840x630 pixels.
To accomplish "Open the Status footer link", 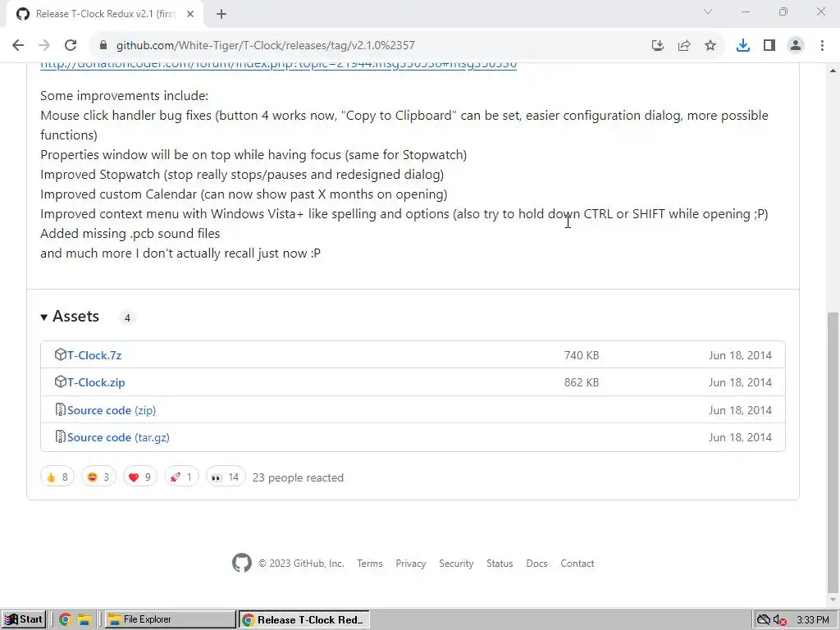I will [x=500, y=564].
